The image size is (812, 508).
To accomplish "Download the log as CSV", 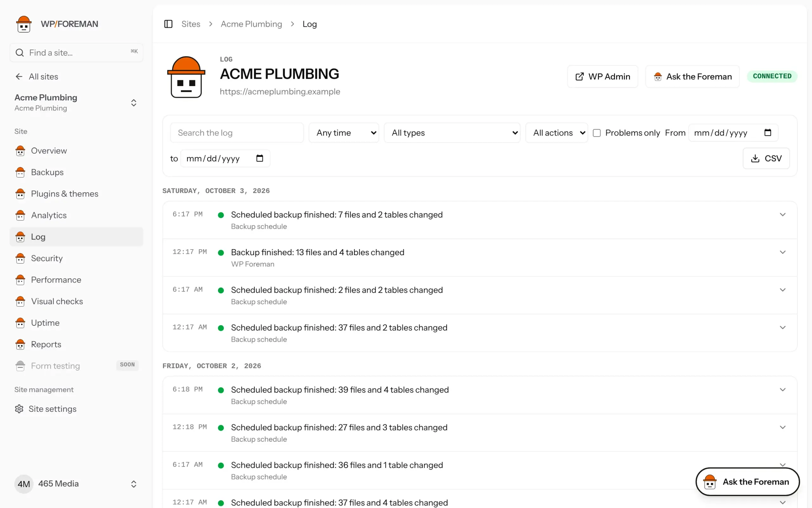I will pyautogui.click(x=766, y=158).
